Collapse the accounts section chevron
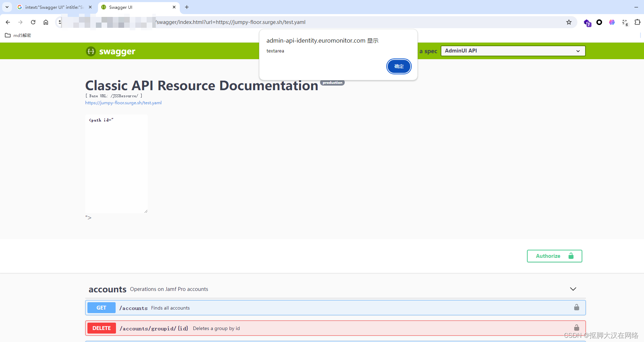This screenshot has height=342, width=644. click(573, 289)
